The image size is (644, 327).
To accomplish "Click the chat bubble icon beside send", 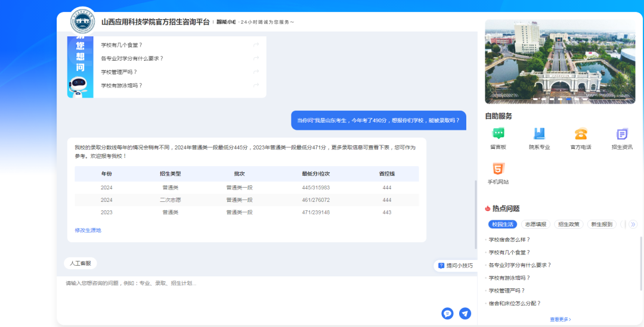I will [x=447, y=313].
